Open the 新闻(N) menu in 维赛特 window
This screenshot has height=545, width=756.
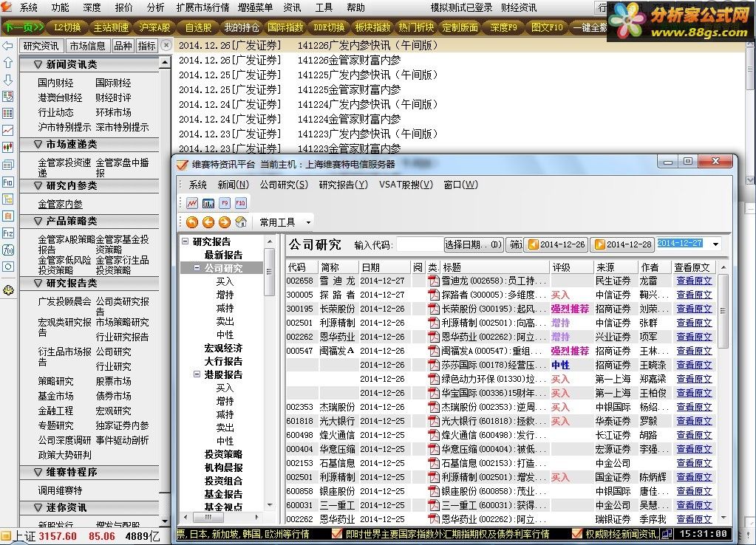point(234,185)
